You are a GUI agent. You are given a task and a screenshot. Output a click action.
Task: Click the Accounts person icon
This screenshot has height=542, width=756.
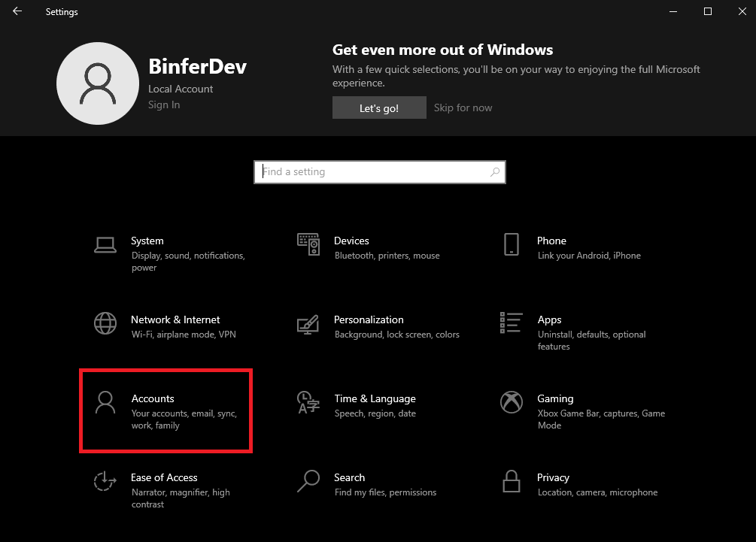(105, 402)
